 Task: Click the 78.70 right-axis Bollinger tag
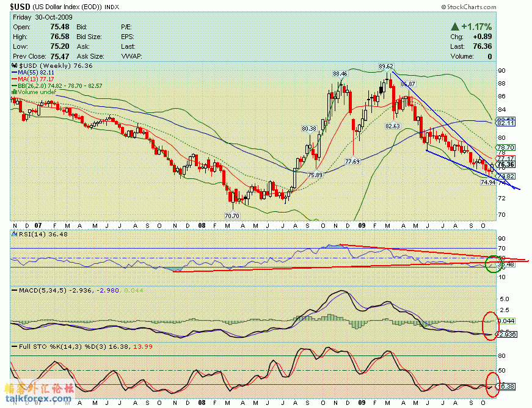[x=506, y=148]
